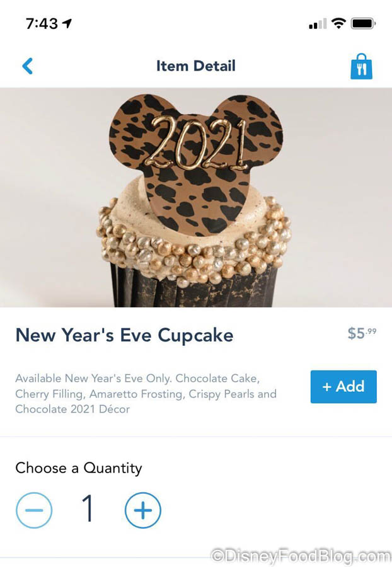392x567 pixels.
Task: Increase quantity with the plus button
Action: tap(143, 510)
